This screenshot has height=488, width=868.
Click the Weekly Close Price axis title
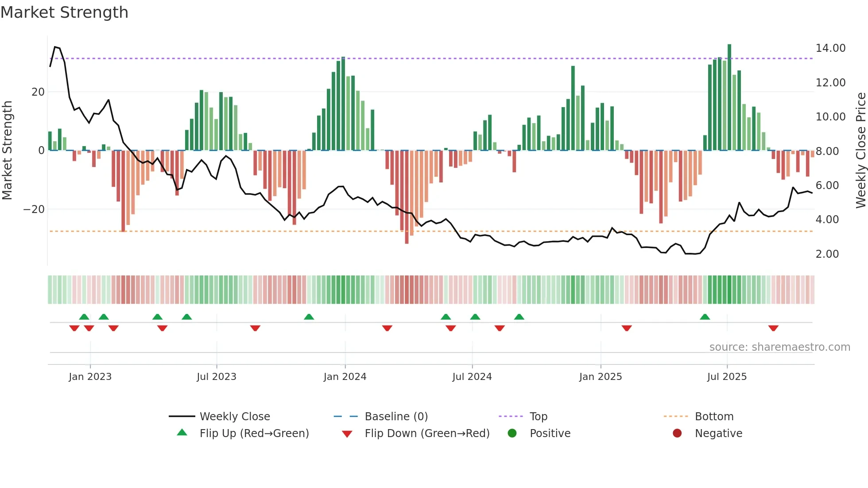point(860,150)
